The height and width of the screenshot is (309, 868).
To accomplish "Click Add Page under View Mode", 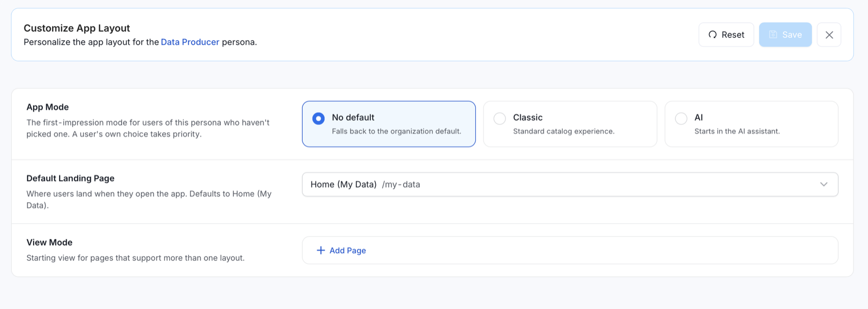I will (x=341, y=250).
